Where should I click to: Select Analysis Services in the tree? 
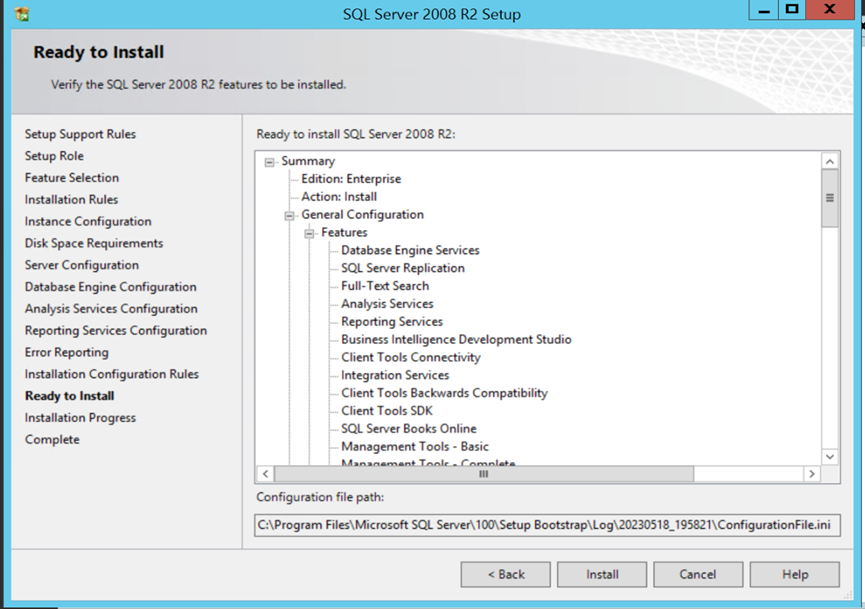point(387,304)
